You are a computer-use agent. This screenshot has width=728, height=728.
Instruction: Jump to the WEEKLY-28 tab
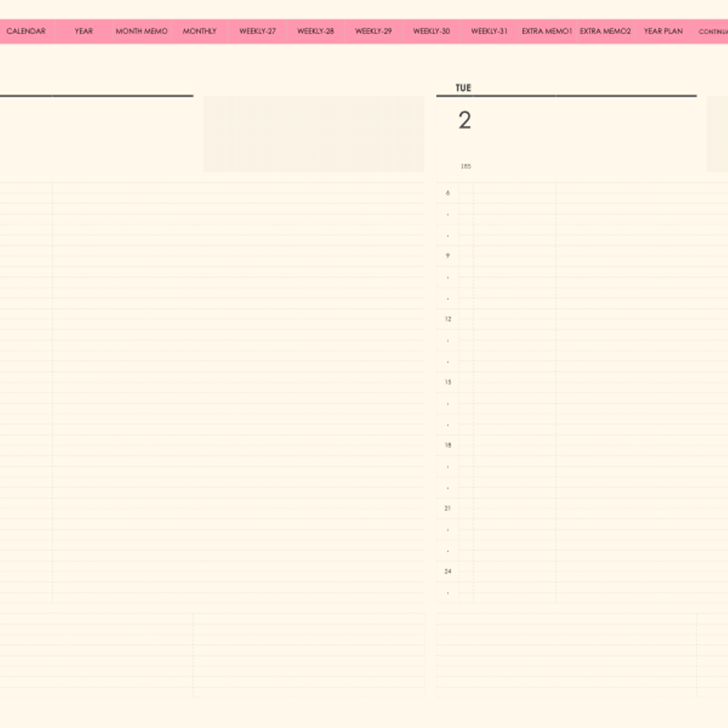(316, 31)
